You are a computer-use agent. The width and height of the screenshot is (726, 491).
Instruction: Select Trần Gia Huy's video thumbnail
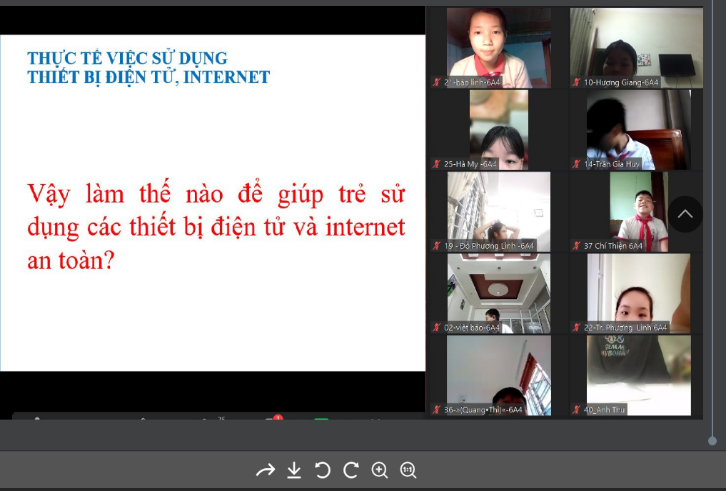[630, 126]
